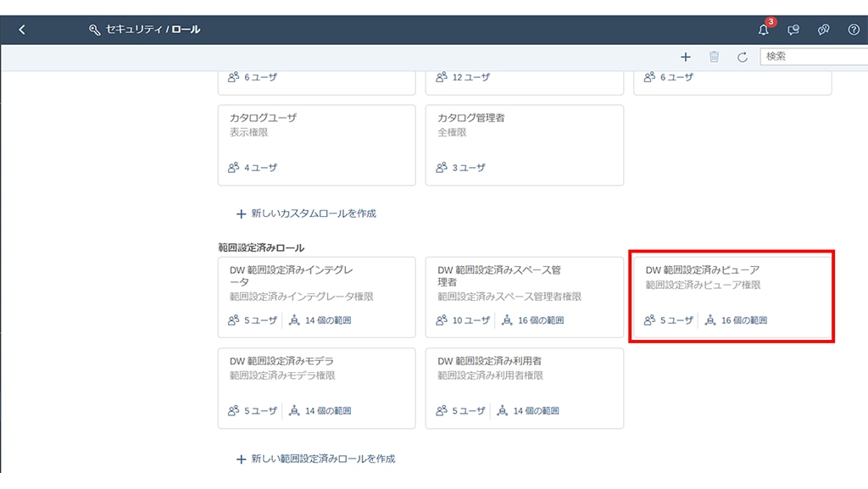Open the notifications bell icon
Screen dimensions: 868x489
coord(763,30)
